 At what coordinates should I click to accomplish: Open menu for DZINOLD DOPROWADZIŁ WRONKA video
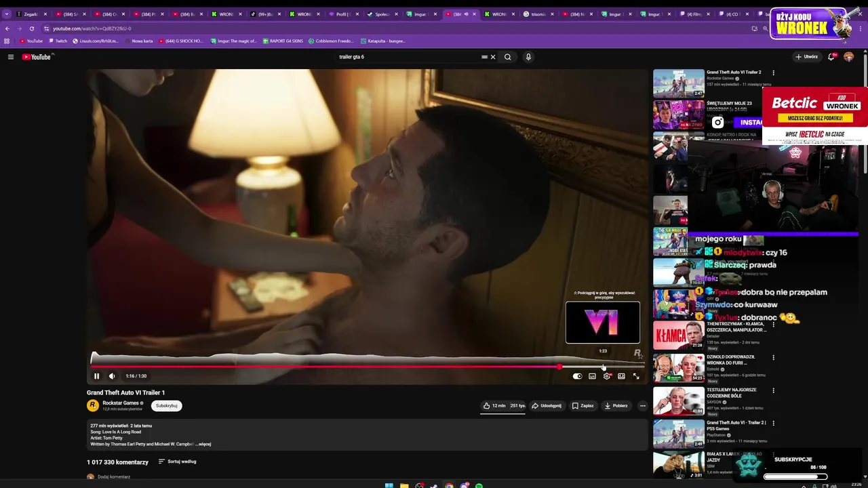tap(773, 358)
